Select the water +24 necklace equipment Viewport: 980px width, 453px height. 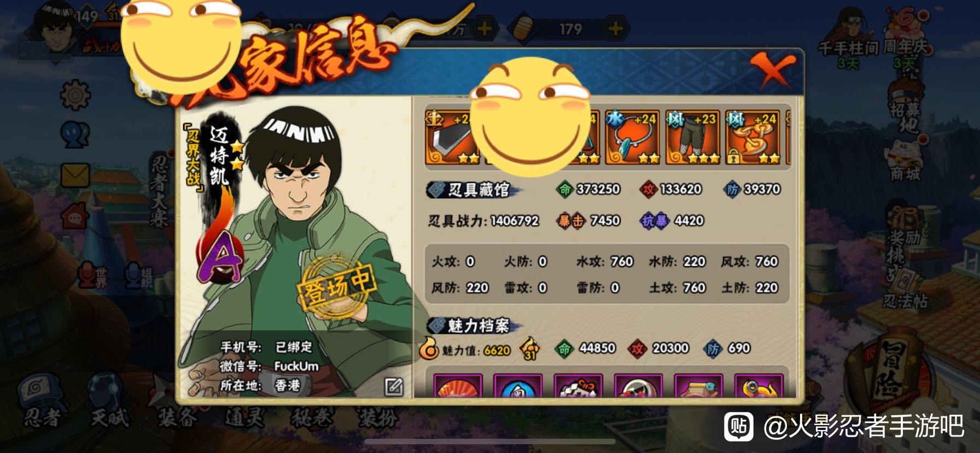[x=632, y=137]
